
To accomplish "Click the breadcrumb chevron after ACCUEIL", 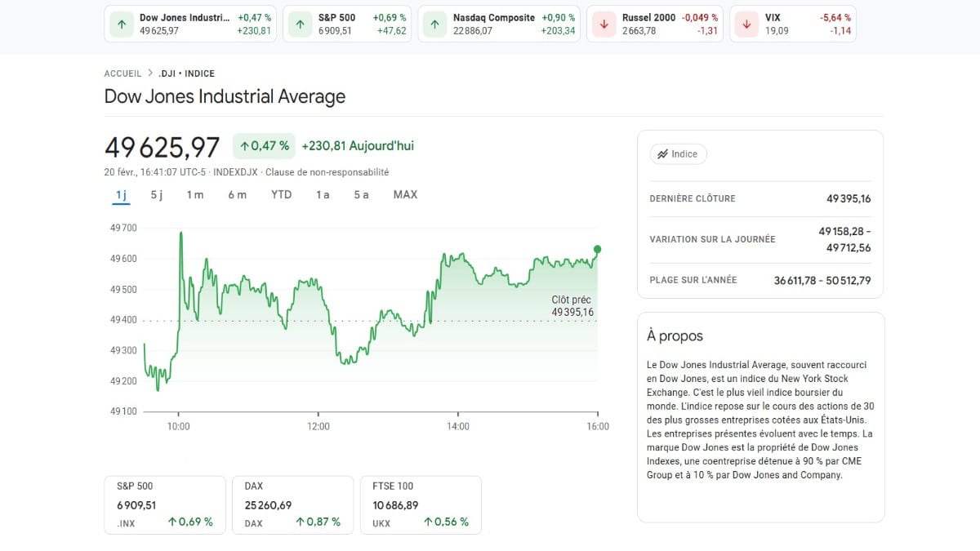I will click(150, 73).
